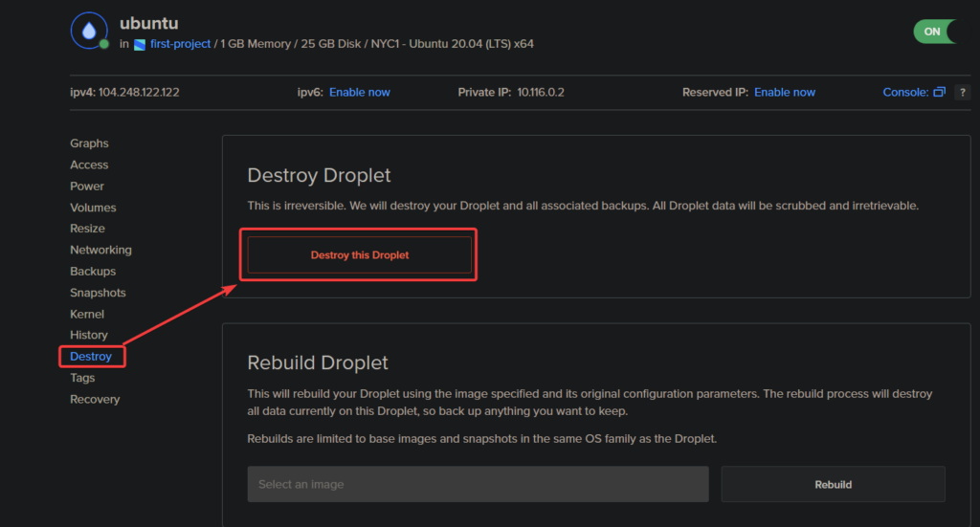Open the Select an image dropdown
Viewport: 980px width, 527px height.
click(478, 484)
